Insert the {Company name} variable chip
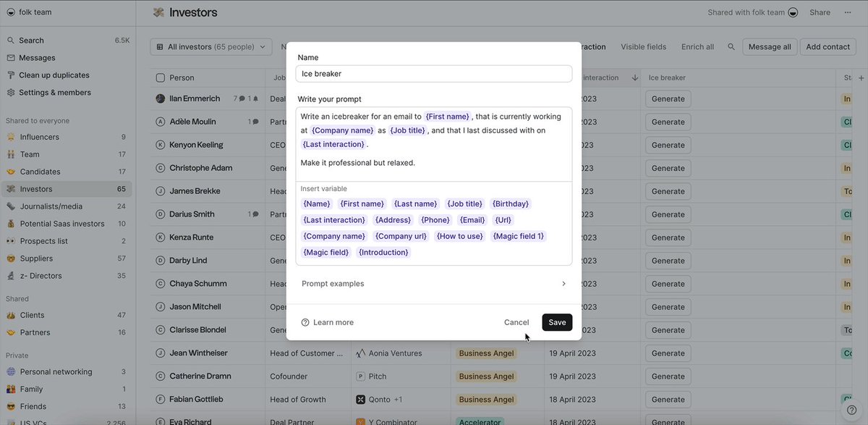The height and width of the screenshot is (425, 868). (x=334, y=236)
